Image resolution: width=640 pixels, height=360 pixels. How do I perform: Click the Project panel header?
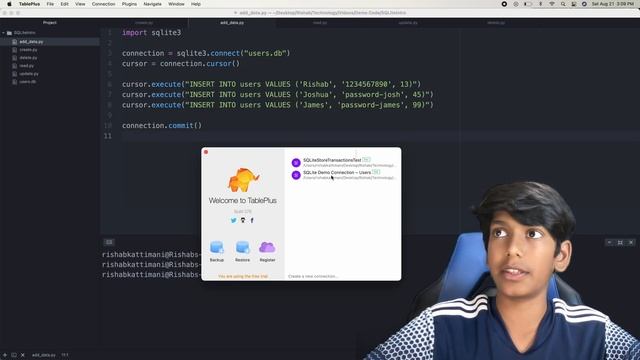tap(50, 23)
